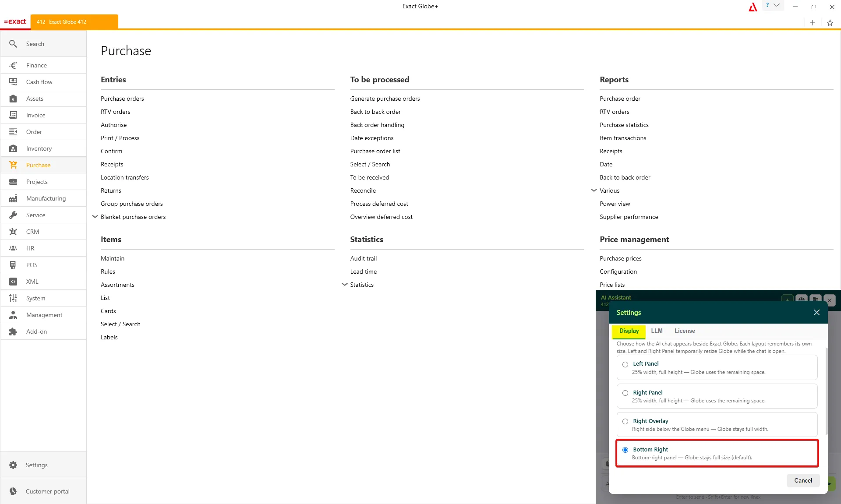Open the Add-on puzzle piece icon
Viewport: 841px width, 504px height.
tap(13, 331)
